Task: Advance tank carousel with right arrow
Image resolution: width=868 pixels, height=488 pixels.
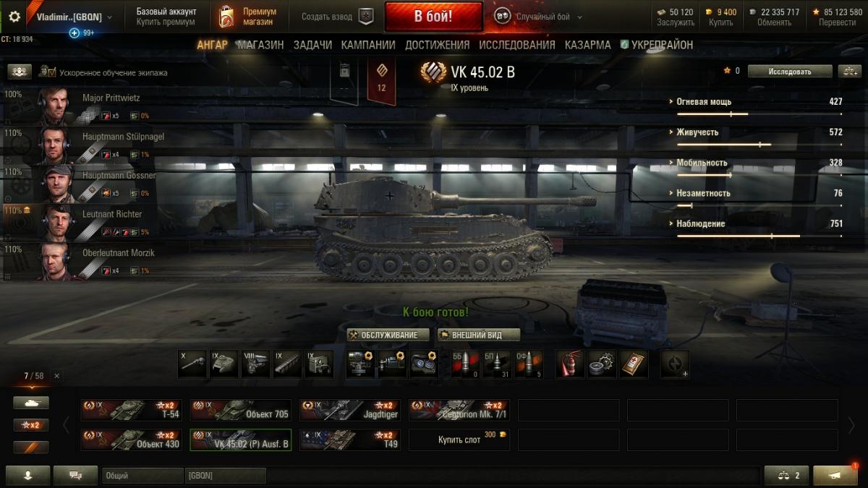Action: coord(851,425)
